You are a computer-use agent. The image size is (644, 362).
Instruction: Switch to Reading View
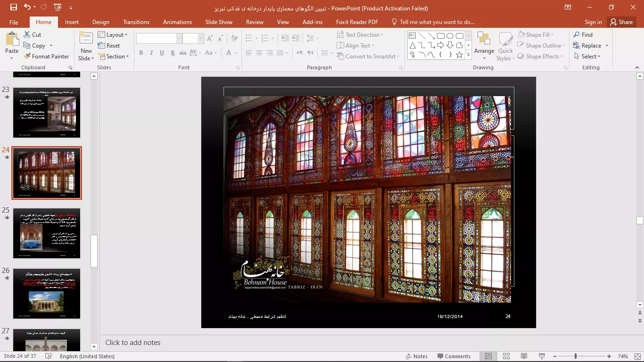[524, 356]
